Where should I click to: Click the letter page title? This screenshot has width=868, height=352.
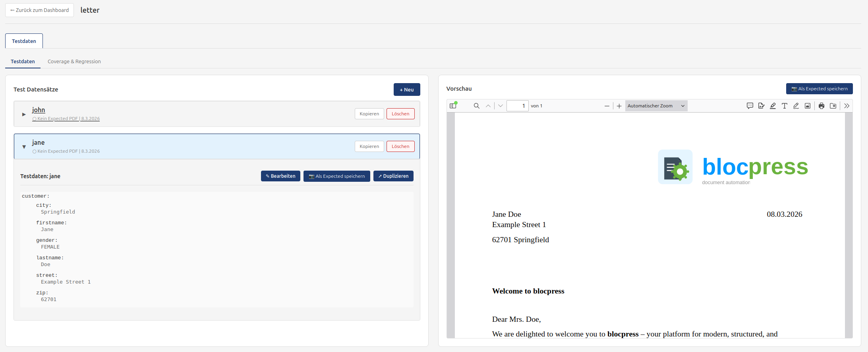[x=90, y=10]
